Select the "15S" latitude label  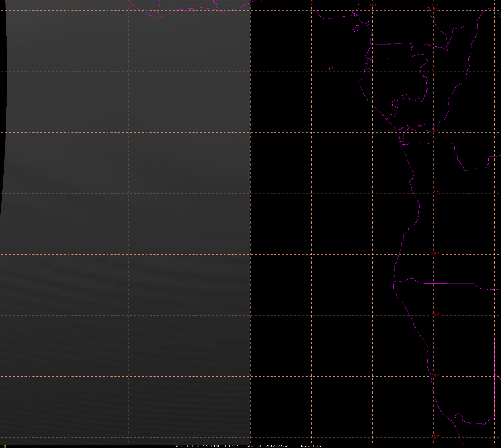[435, 254]
